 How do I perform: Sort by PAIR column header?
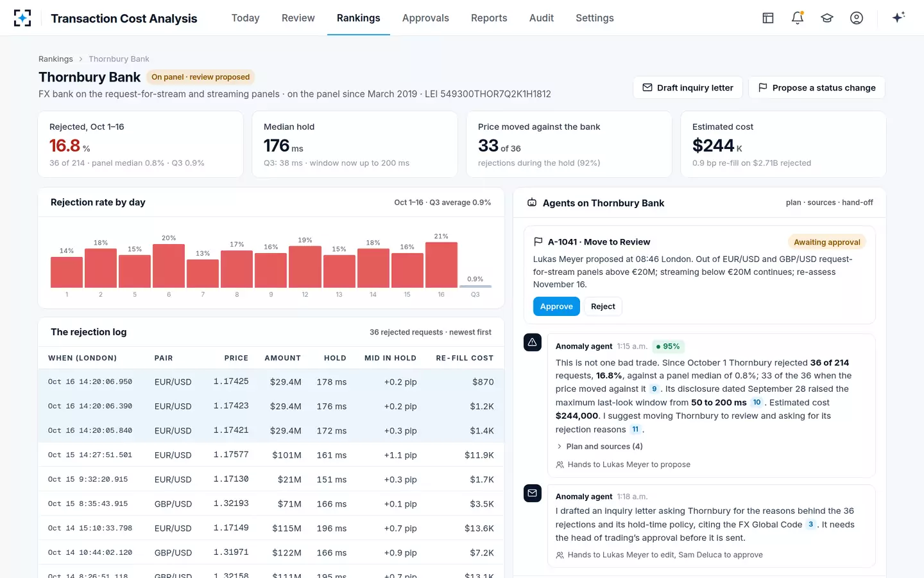coord(164,358)
